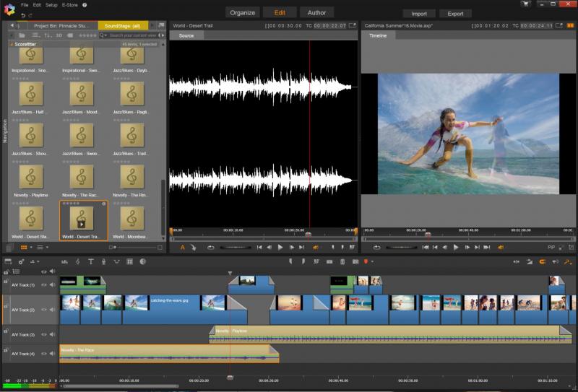Click the audio ducking icon
The height and width of the screenshot is (392, 578).
116,261
